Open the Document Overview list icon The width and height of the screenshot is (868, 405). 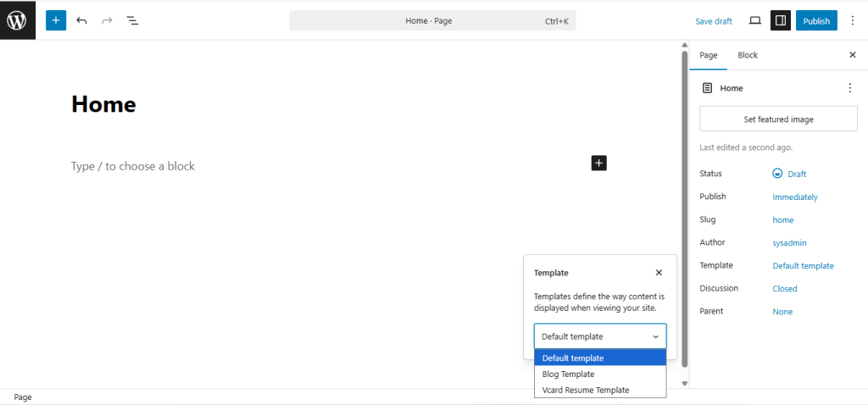pyautogui.click(x=133, y=20)
